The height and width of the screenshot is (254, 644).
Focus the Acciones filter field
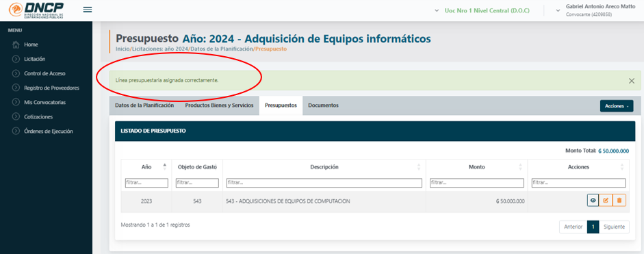click(578, 183)
